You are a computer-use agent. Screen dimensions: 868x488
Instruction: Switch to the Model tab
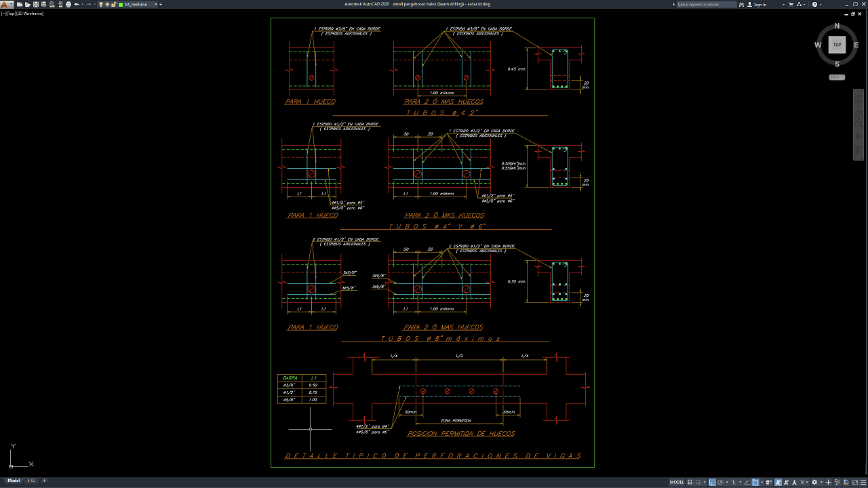14,481
